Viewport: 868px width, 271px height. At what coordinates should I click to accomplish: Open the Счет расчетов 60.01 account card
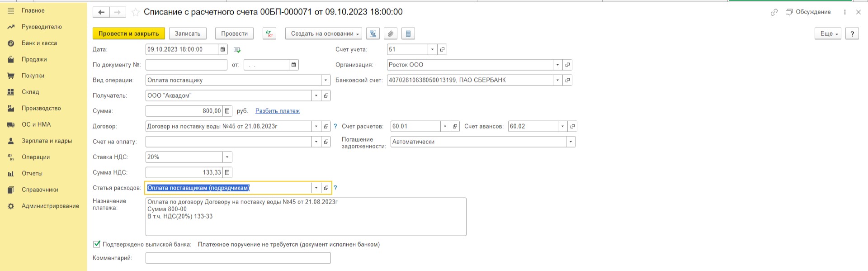pos(455,126)
